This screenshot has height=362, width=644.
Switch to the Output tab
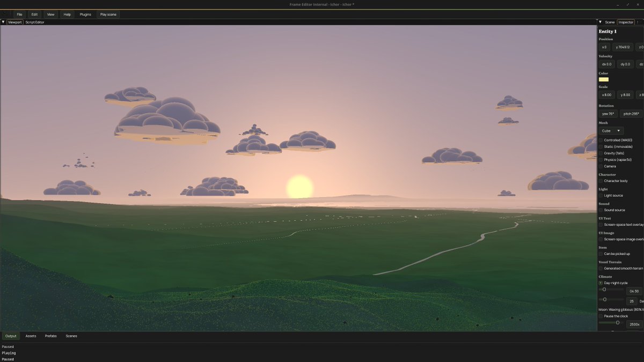[11, 336]
